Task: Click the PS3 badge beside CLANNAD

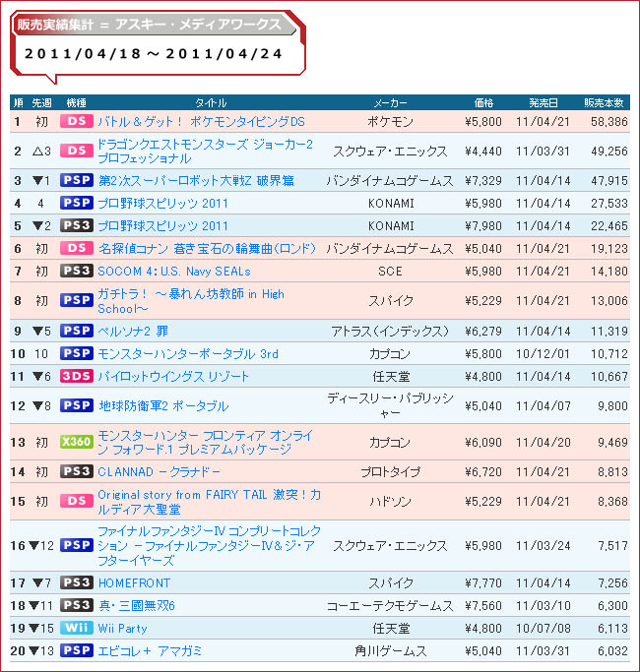Action: (77, 472)
